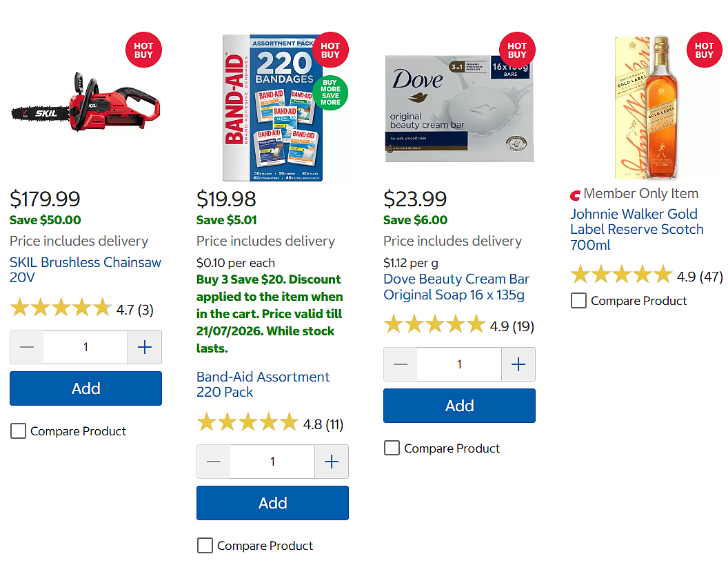728x583 pixels.
Task: Decrease Dove soap quantity with minus icon
Action: tap(401, 364)
